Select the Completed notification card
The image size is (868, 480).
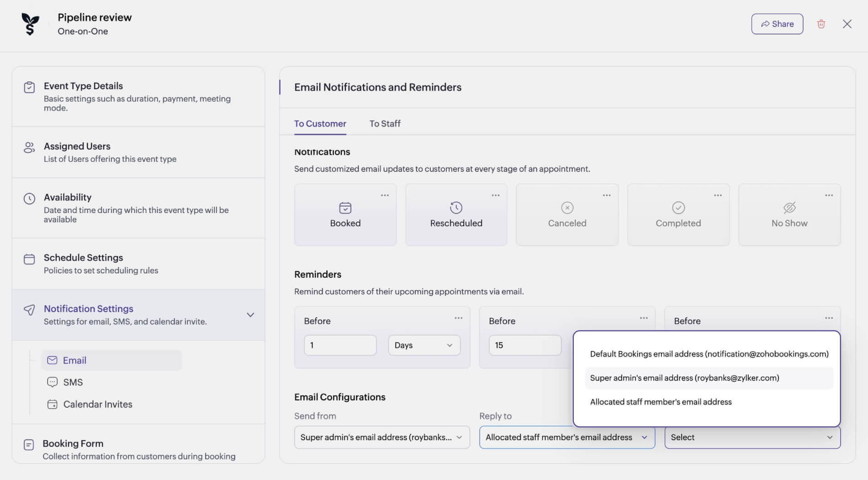pyautogui.click(x=678, y=215)
